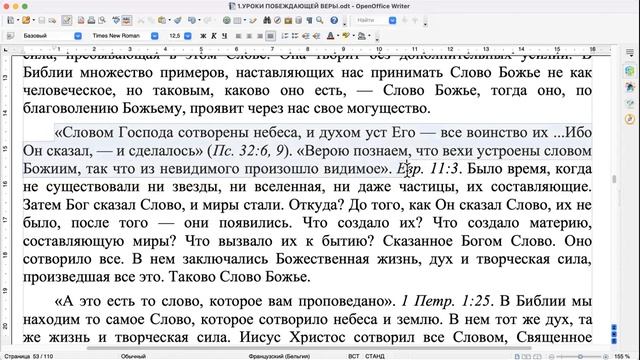Click the Show Draw Functions pencil icon

click(253, 20)
